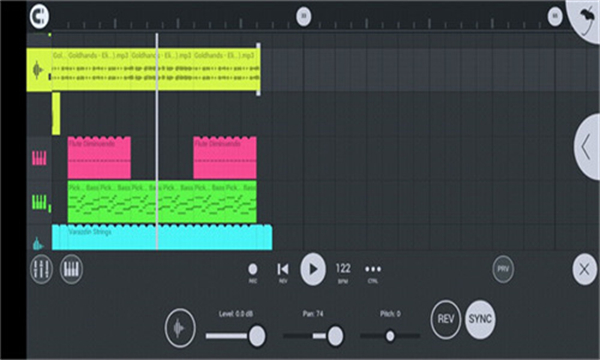Image resolution: width=600 pixels, height=360 pixels.
Task: Select the green Bass Pick clip
Action: 162,202
